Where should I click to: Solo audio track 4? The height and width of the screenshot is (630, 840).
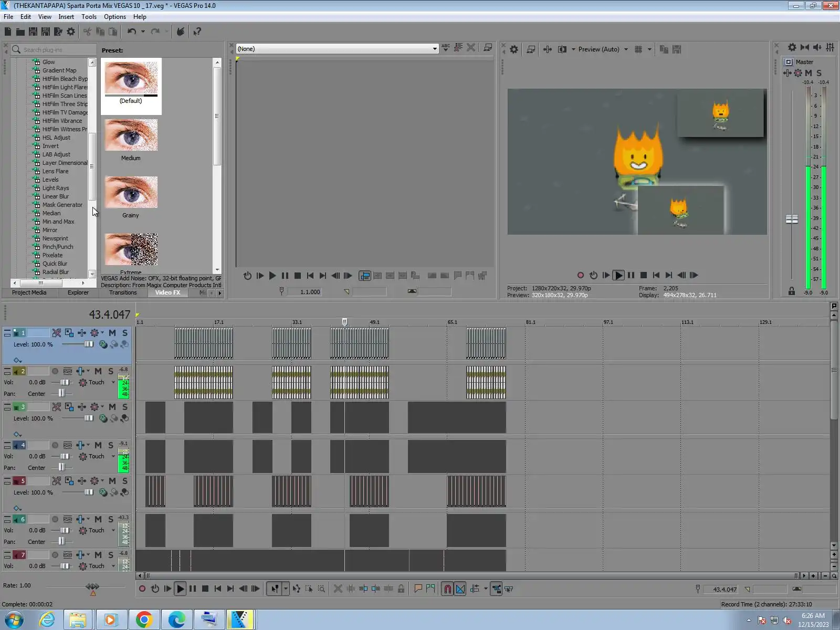111,445
